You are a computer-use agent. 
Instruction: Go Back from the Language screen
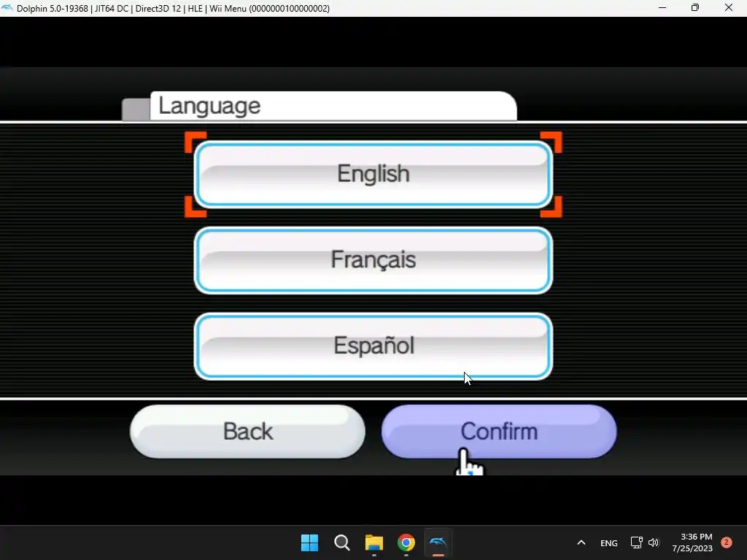248,432
